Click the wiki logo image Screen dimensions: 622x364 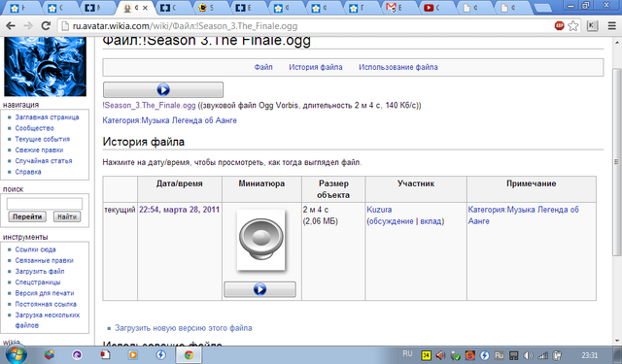tap(45, 66)
